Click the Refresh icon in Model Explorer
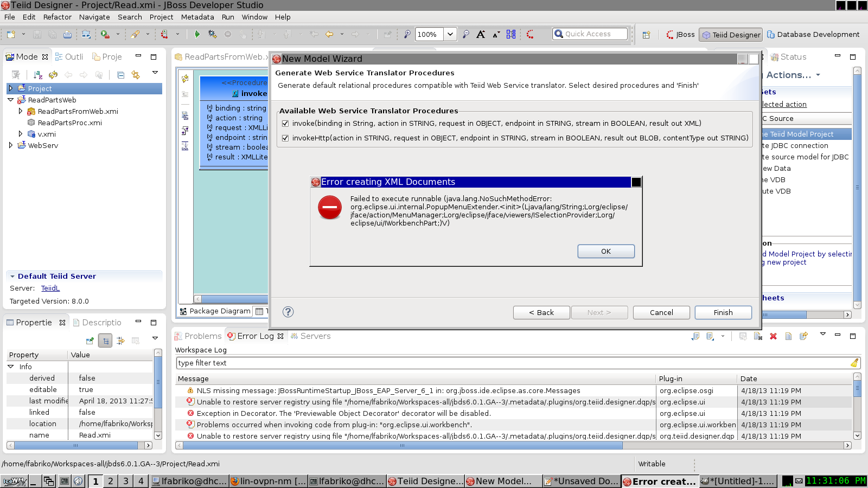 pyautogui.click(x=53, y=75)
